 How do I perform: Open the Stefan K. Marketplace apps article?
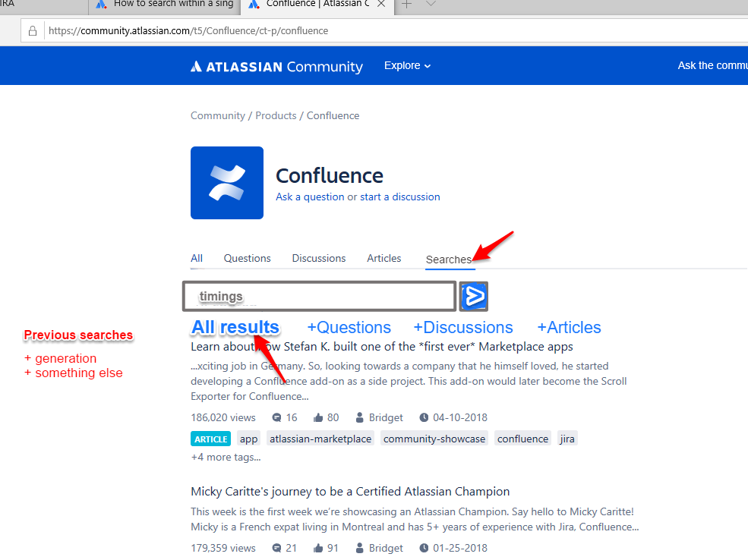(x=382, y=347)
